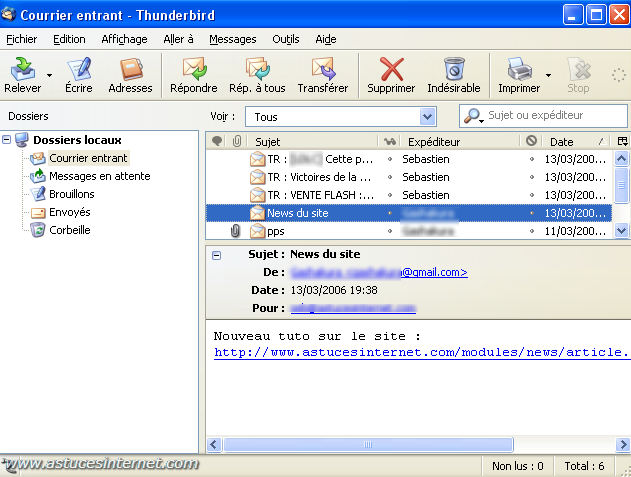
Task: Open the Outils menu
Action: [286, 39]
